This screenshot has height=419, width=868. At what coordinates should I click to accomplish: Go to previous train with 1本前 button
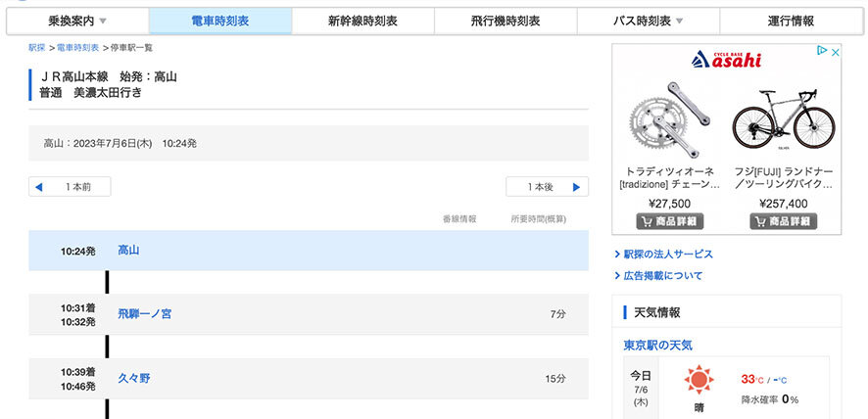[70, 187]
